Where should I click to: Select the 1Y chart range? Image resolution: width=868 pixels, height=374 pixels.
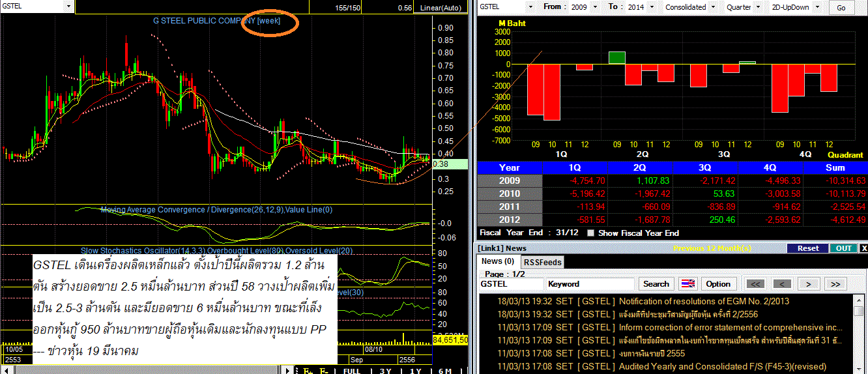pos(415,370)
